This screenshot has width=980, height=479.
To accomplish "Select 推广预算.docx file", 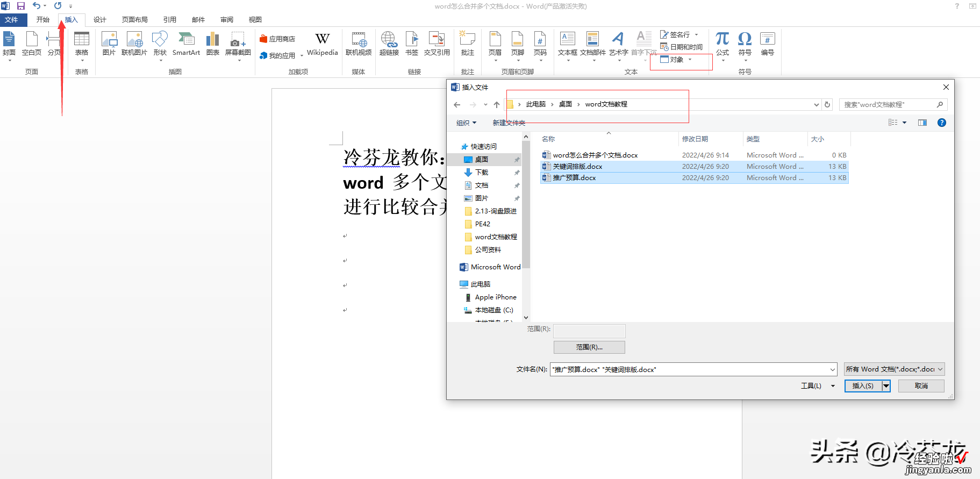I will [694, 178].
